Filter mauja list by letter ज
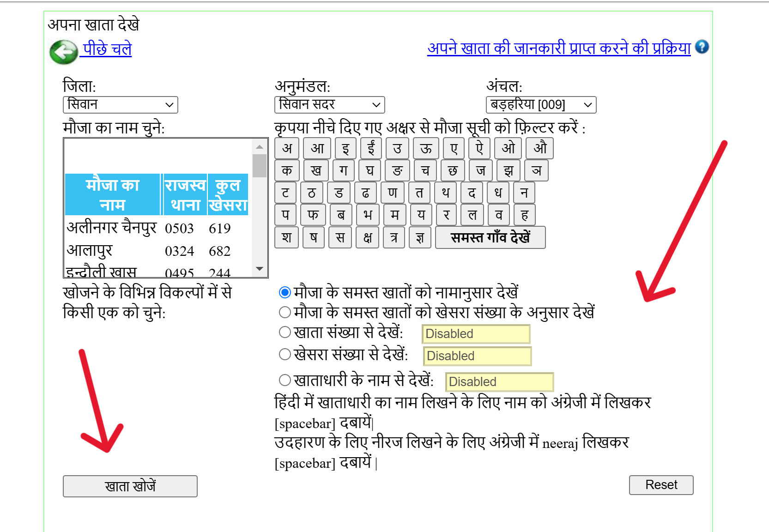 pyautogui.click(x=481, y=170)
